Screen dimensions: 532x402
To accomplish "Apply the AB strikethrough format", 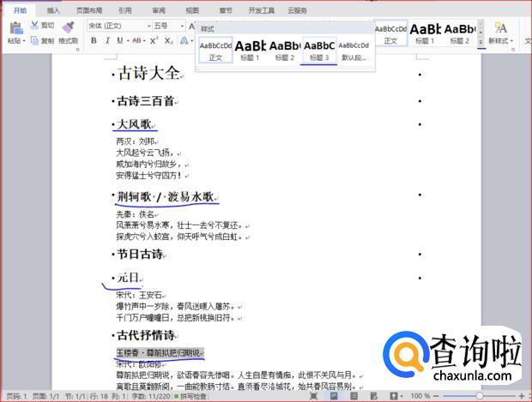I will (x=136, y=40).
